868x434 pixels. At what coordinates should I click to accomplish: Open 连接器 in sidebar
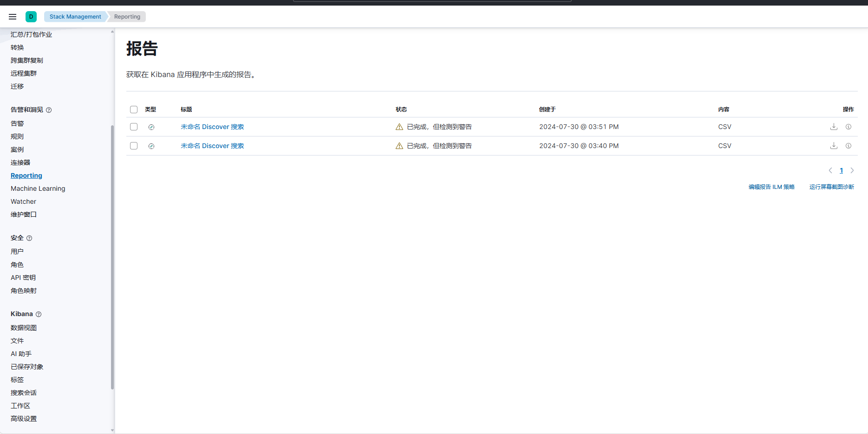click(20, 162)
